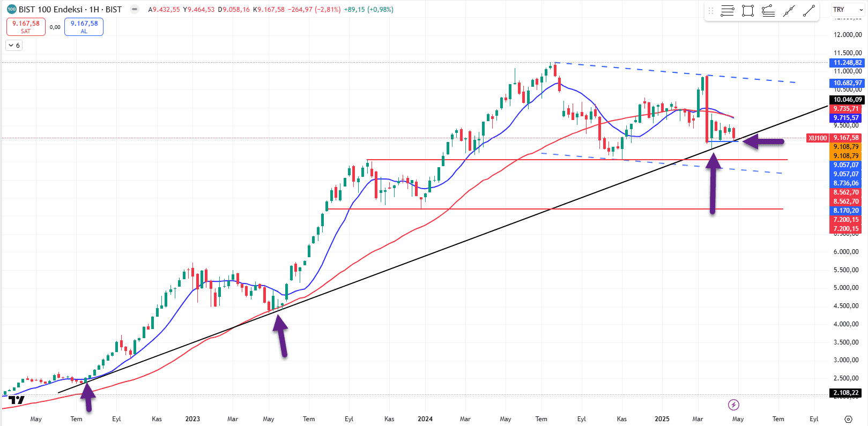The width and height of the screenshot is (868, 426).
Task: Expand the collapsed 6 indicators legend
Action: [x=14, y=46]
